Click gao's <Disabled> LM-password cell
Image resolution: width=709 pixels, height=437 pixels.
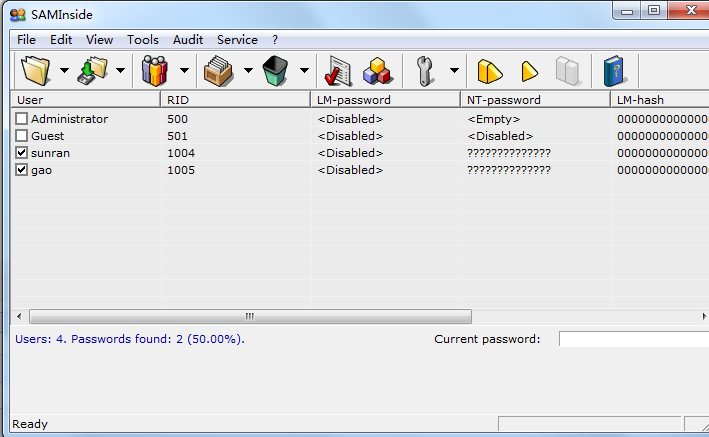coord(350,171)
